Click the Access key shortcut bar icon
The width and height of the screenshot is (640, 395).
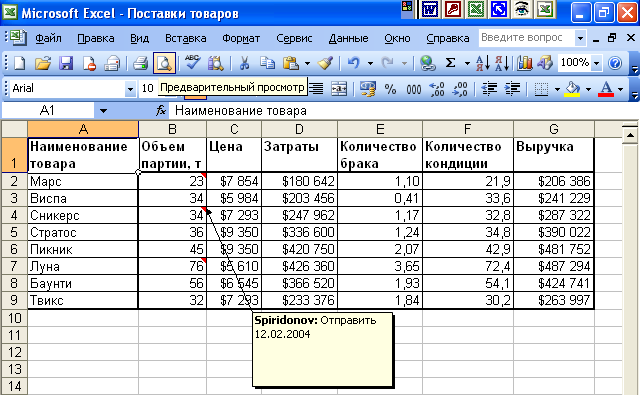pos(453,10)
